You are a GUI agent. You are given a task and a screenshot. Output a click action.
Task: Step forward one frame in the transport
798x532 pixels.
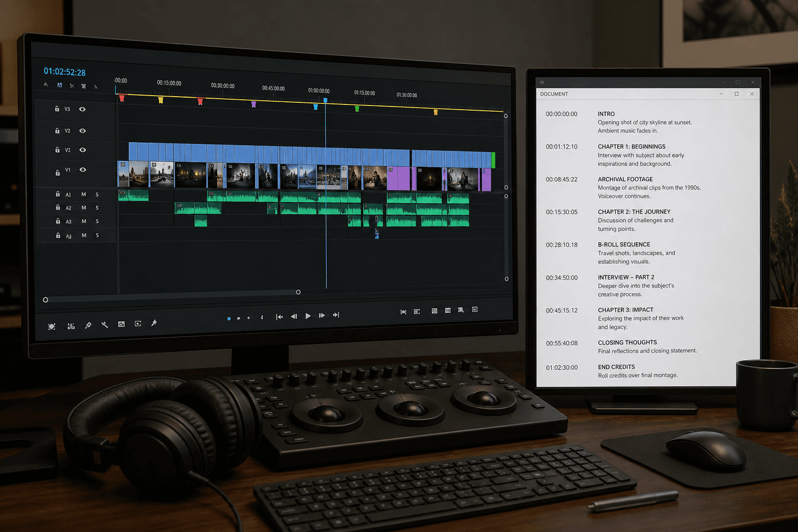point(322,315)
